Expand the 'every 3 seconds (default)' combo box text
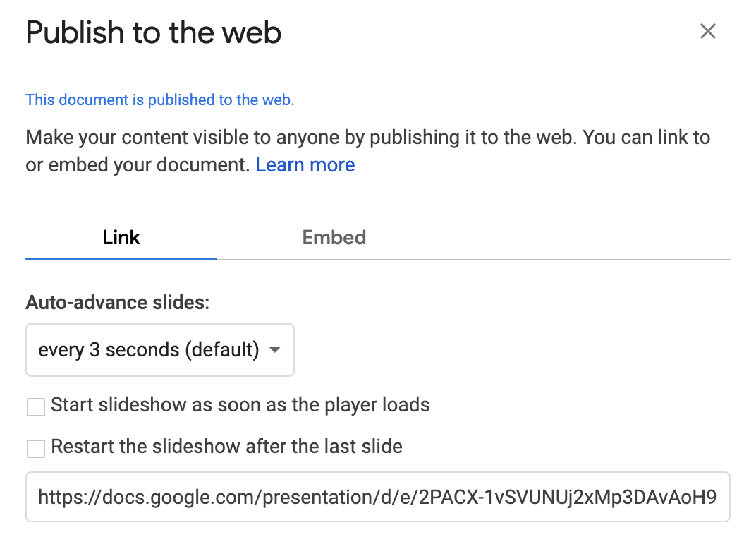756x542 pixels. (149, 350)
